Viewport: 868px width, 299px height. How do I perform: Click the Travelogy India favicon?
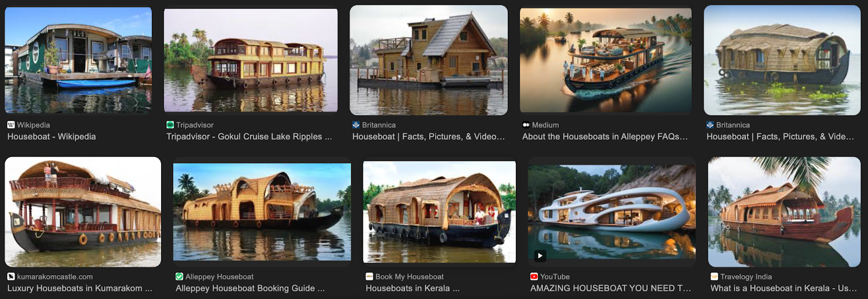pyautogui.click(x=714, y=277)
